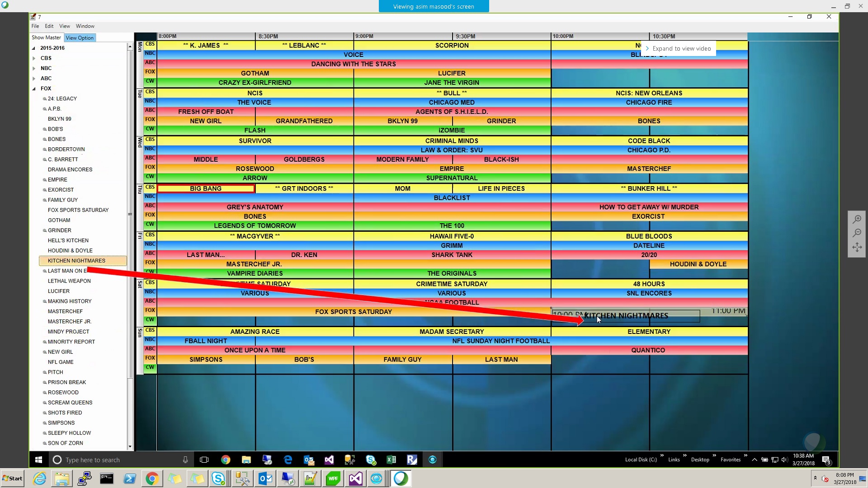Open the Window menu
This screenshot has width=868, height=488.
pyautogui.click(x=85, y=26)
